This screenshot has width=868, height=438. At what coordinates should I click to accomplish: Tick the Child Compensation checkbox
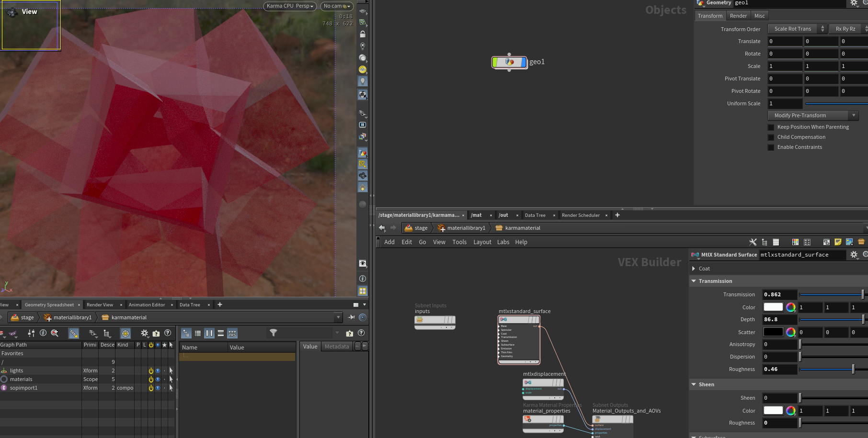click(x=771, y=137)
